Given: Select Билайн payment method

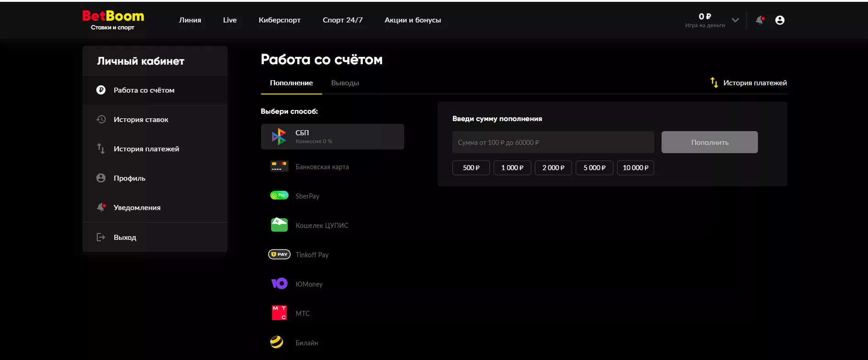Looking at the screenshot, I should 333,343.
